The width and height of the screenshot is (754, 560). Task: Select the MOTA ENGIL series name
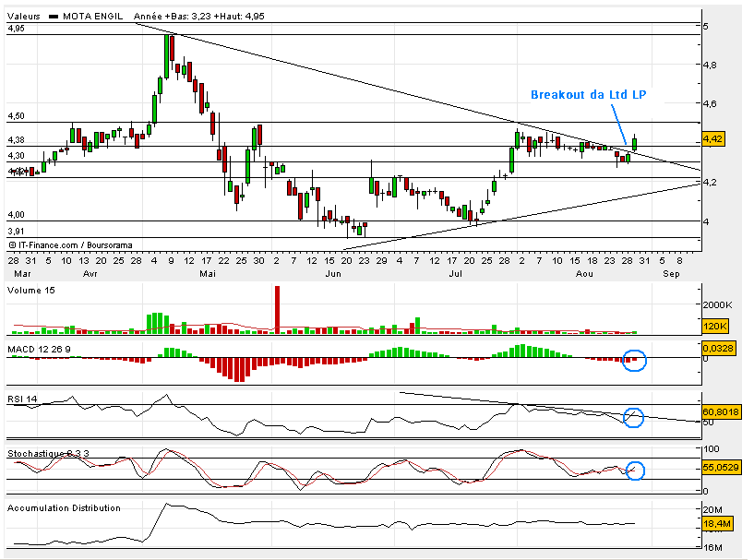[x=93, y=17]
